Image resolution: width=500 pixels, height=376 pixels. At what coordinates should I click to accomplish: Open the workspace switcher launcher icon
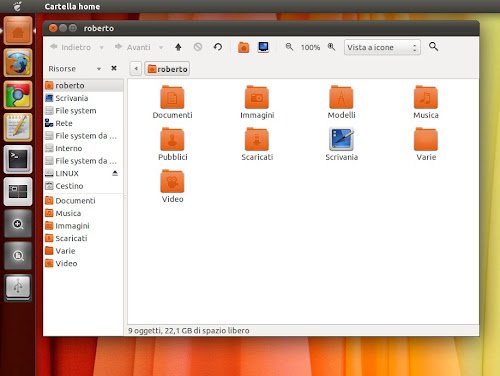click(18, 192)
